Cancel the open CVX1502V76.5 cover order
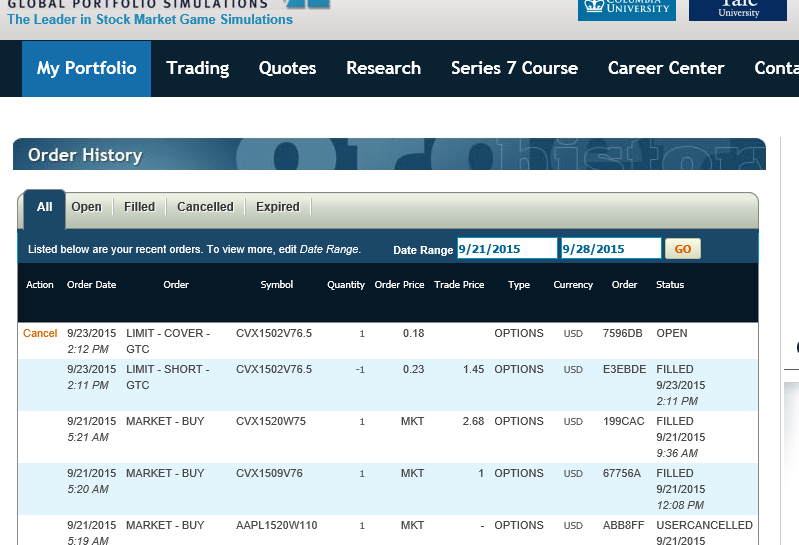799x545 pixels. click(x=40, y=333)
